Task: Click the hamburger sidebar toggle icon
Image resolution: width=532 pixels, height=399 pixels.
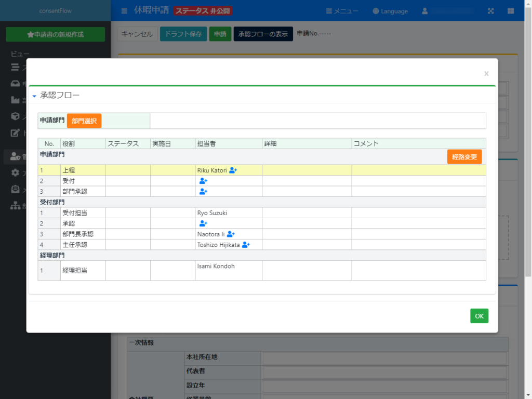Action: click(124, 11)
